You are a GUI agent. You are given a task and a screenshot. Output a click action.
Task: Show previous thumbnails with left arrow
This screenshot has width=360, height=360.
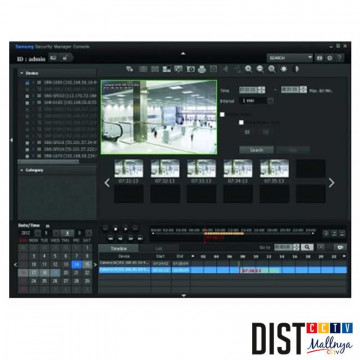(x=107, y=183)
